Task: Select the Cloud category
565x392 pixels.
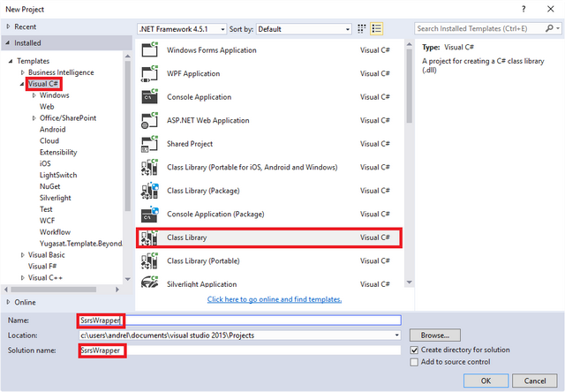Action: coord(49,141)
